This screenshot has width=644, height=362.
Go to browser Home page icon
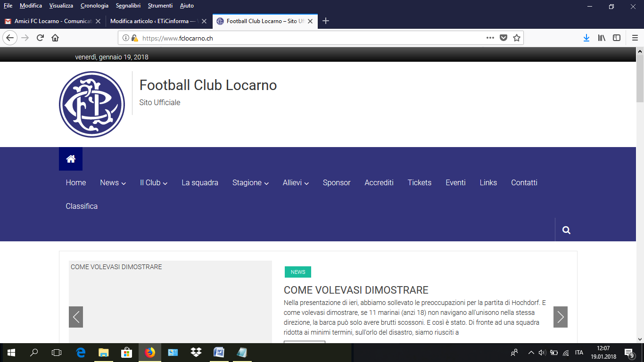(x=55, y=38)
